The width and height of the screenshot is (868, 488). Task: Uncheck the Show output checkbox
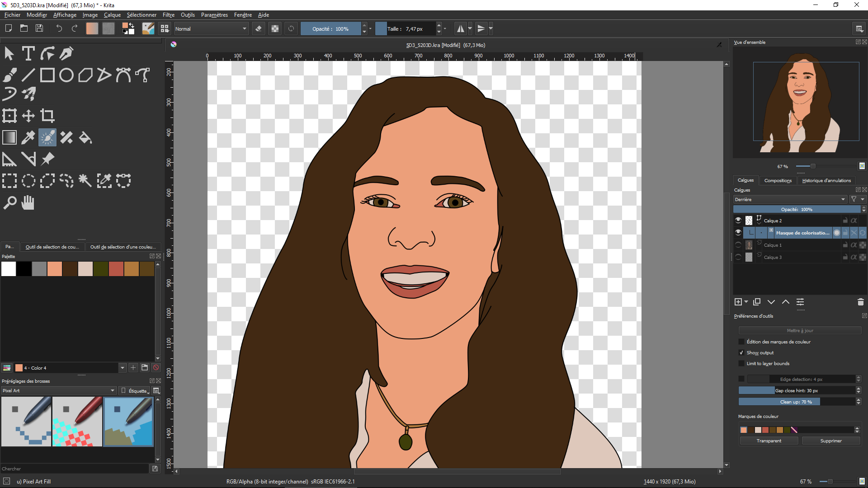pyautogui.click(x=741, y=353)
